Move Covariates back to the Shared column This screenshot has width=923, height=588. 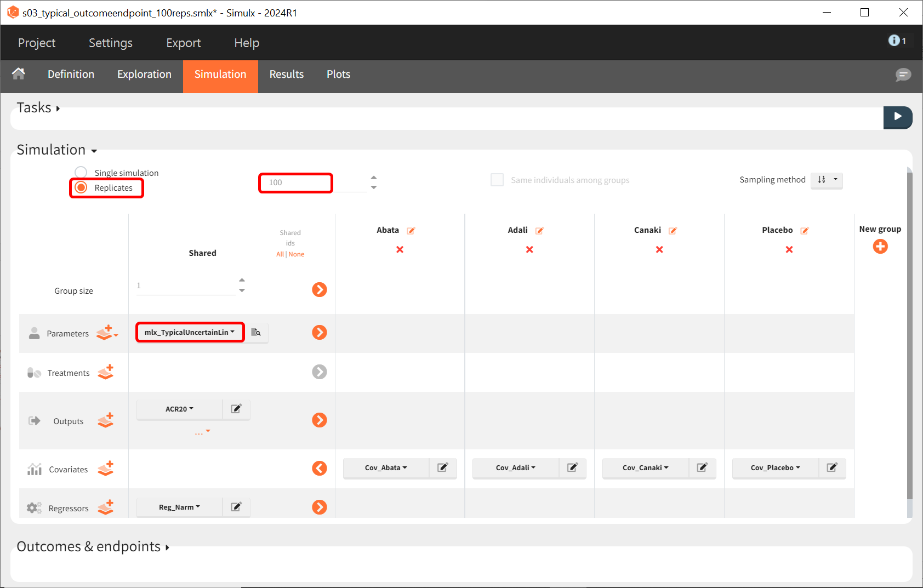pos(319,468)
